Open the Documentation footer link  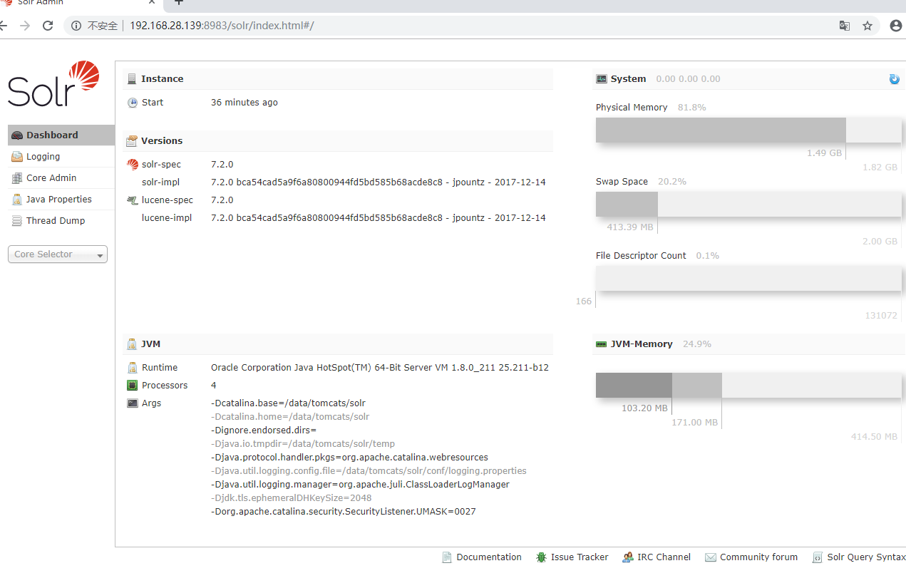[x=489, y=557]
